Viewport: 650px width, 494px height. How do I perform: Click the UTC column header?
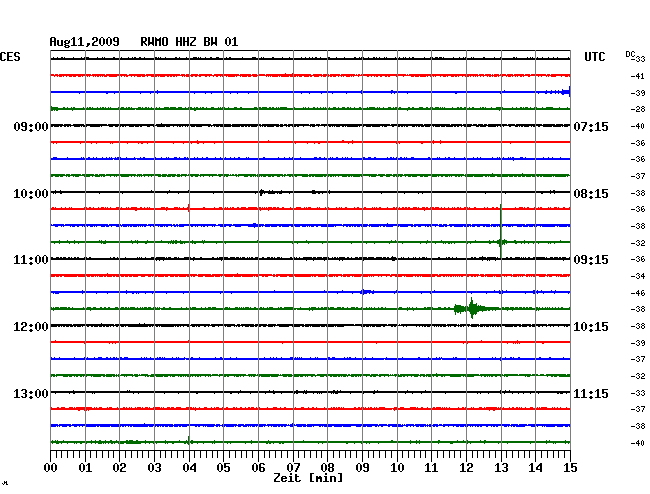(x=594, y=57)
